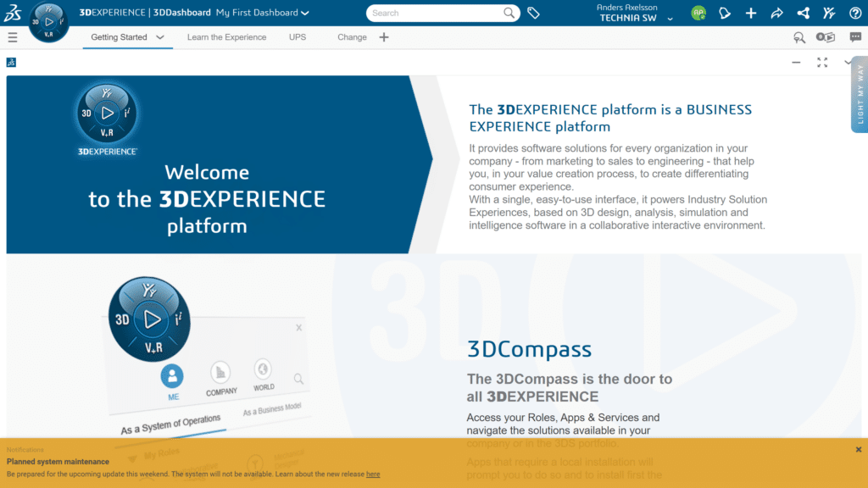
Task: Click the large 3DCompass illustration
Action: pos(149,319)
